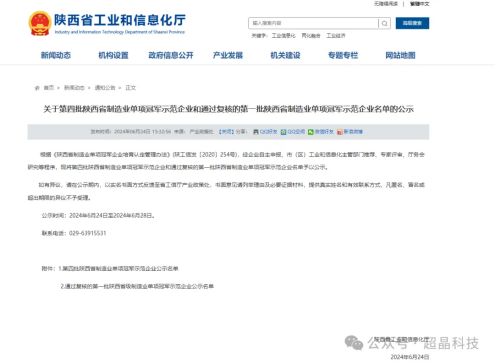
Task: Click keyword 工业经济
Action: coord(336,36)
